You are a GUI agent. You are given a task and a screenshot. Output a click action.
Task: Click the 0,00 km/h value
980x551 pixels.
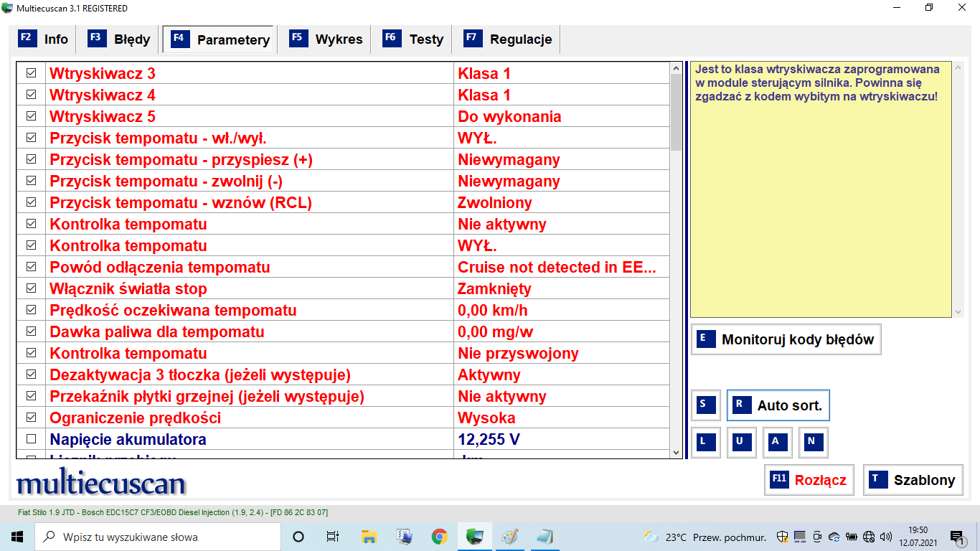coord(493,310)
